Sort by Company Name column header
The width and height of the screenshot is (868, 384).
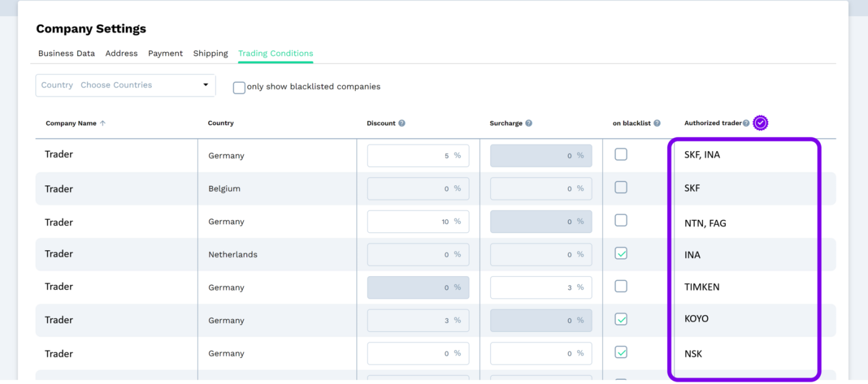[71, 123]
